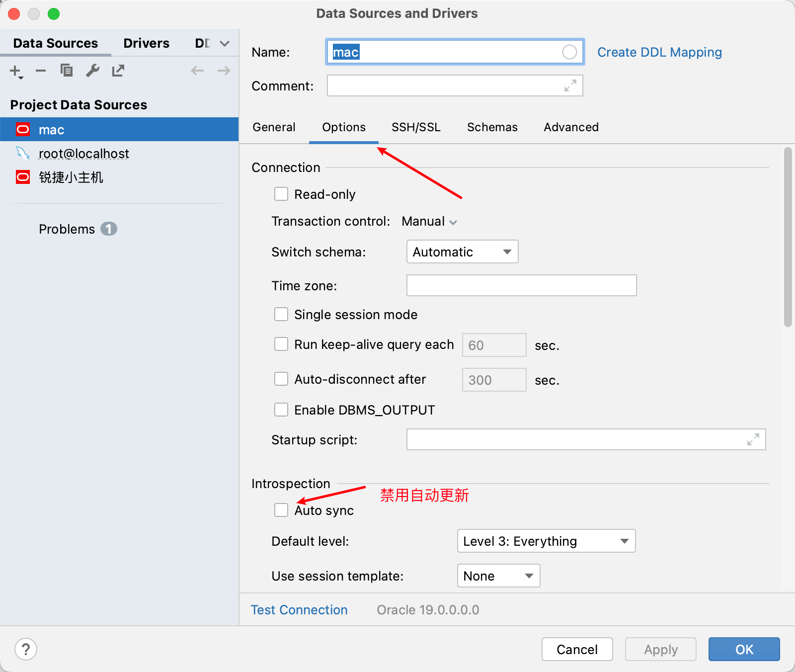Open the Switch schema Automatic dropdown

point(462,252)
